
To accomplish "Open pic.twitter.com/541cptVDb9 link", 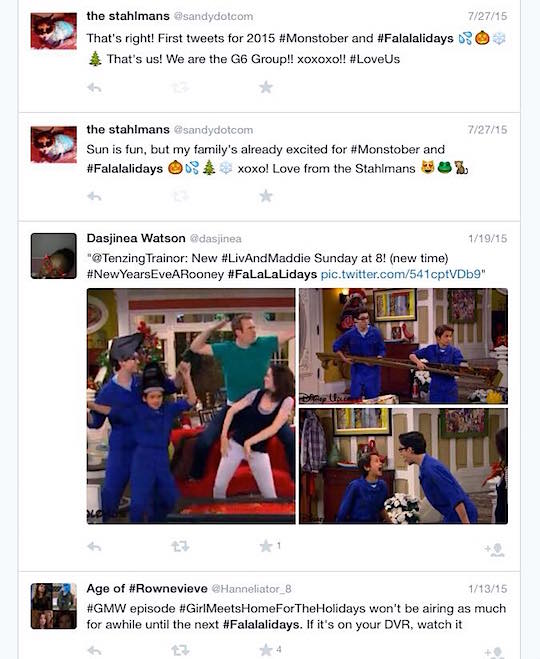I will pos(400,274).
